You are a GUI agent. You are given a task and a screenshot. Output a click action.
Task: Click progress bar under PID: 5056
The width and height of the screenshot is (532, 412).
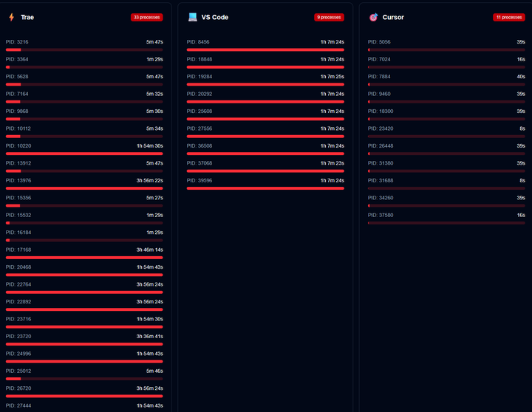(446, 50)
